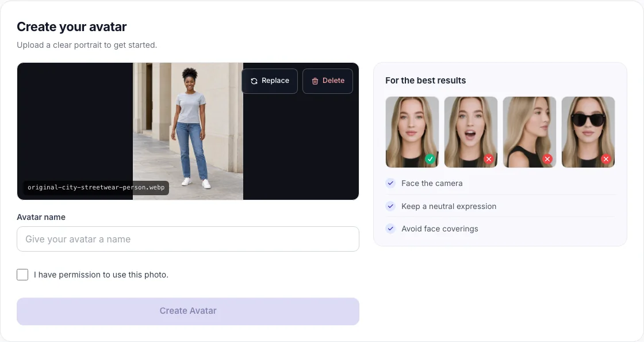The image size is (644, 342).
Task: Click the 'I have permission to use this photo.' label
Action: [x=101, y=275]
